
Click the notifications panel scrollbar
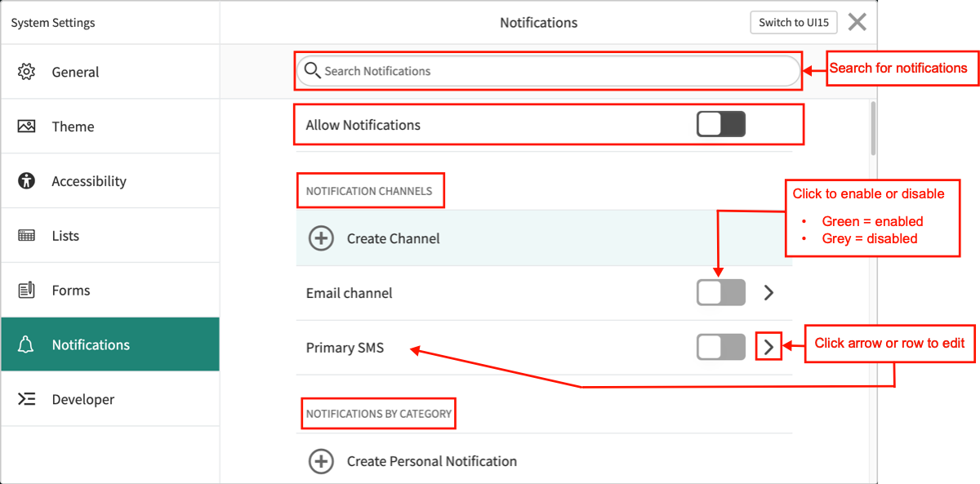[873, 127]
